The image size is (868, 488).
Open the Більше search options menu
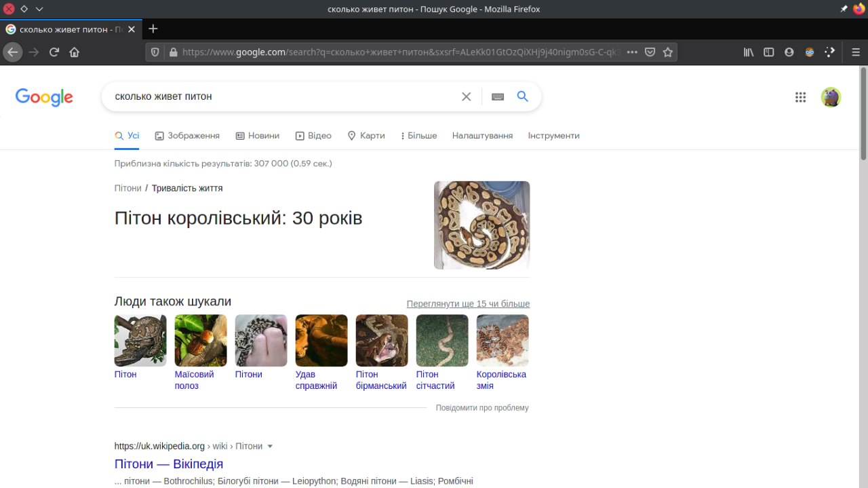[x=419, y=136]
